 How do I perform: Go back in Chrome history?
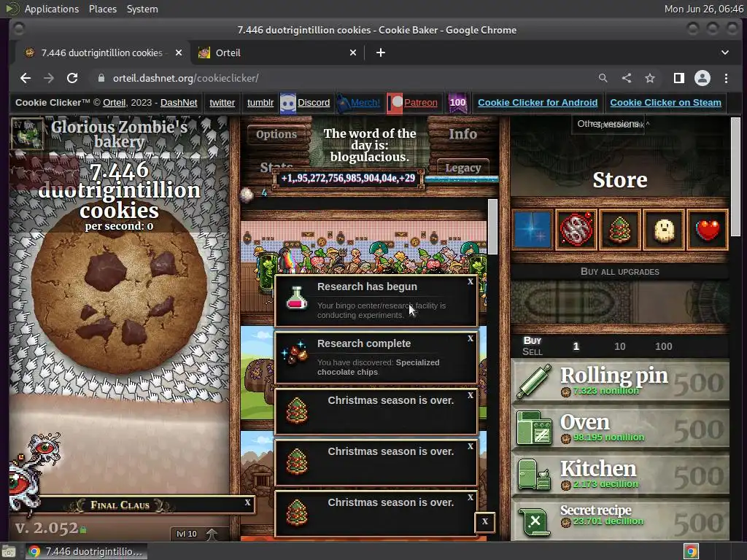[26, 78]
